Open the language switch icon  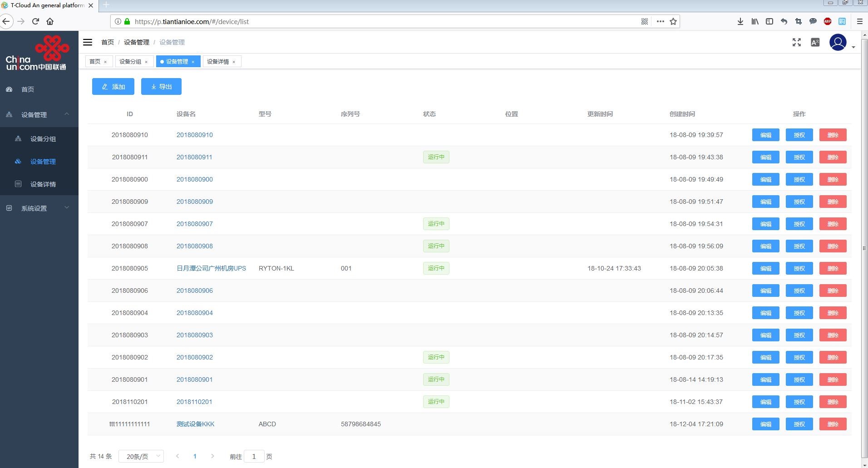[x=815, y=42]
